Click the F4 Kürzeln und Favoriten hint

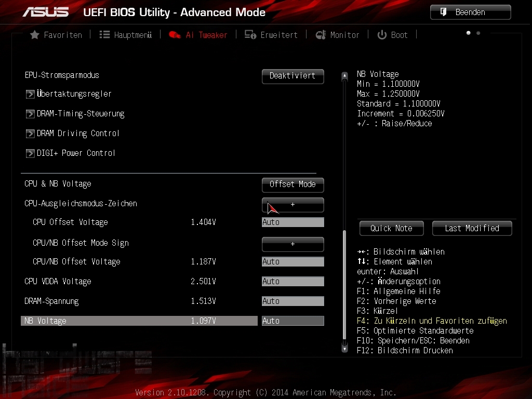[x=432, y=321]
